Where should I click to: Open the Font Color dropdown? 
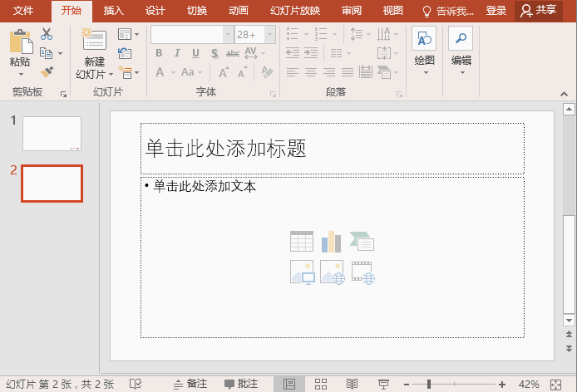point(165,72)
